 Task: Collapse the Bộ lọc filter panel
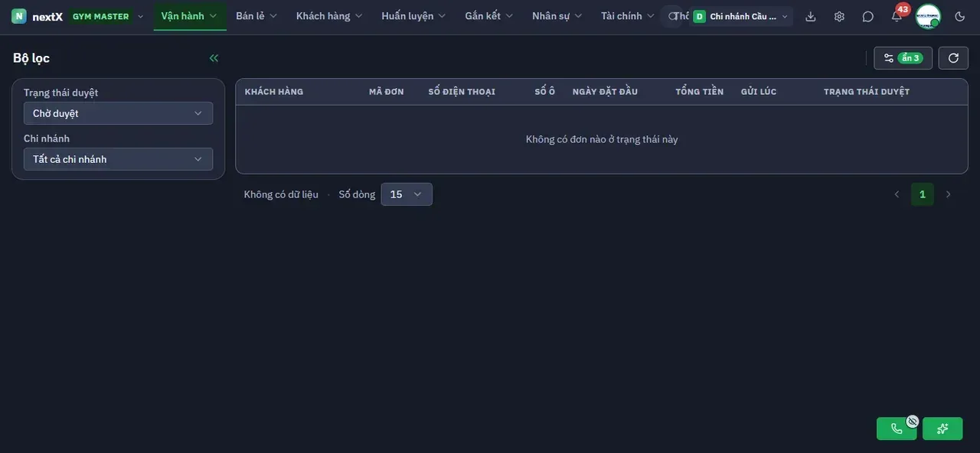click(214, 58)
